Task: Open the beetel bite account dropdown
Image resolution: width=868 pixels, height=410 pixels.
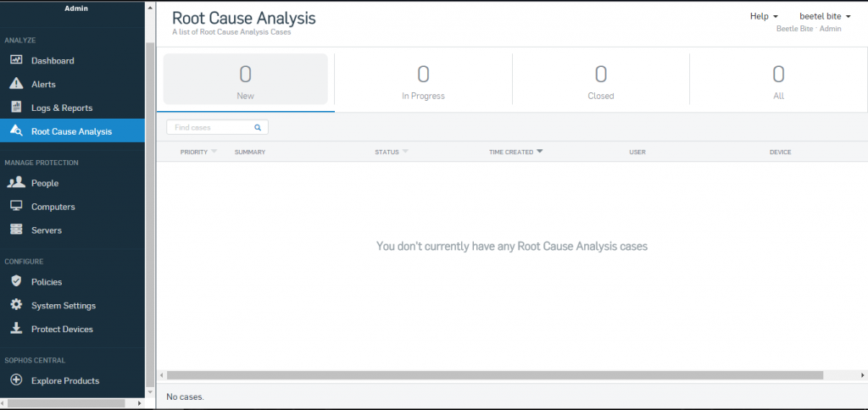Action: coord(825,17)
